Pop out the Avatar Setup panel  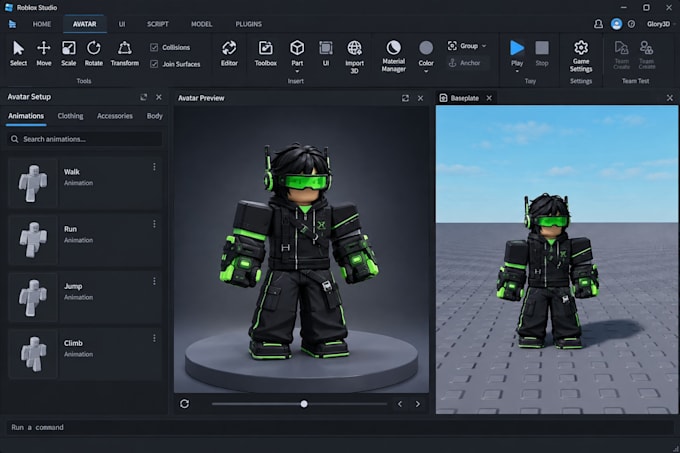(x=144, y=97)
